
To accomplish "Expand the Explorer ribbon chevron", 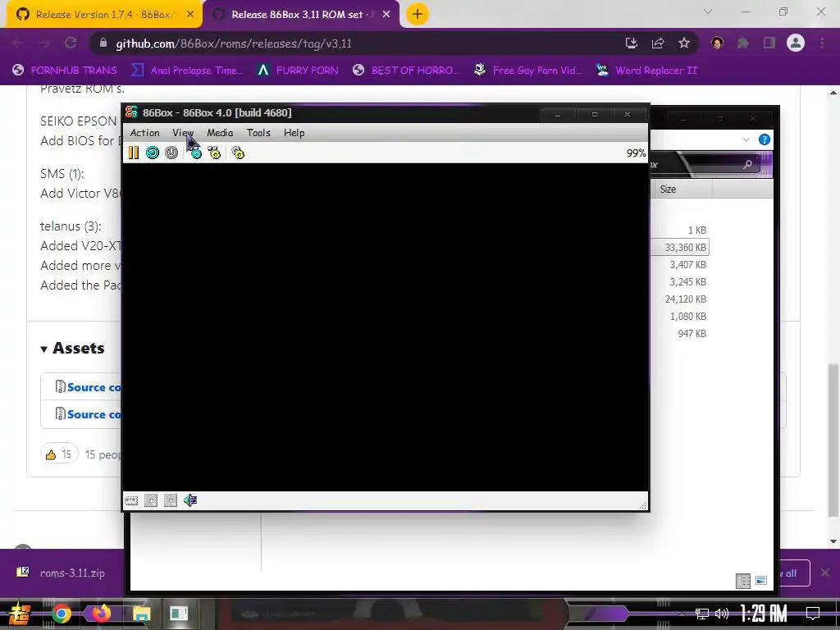I will (746, 139).
